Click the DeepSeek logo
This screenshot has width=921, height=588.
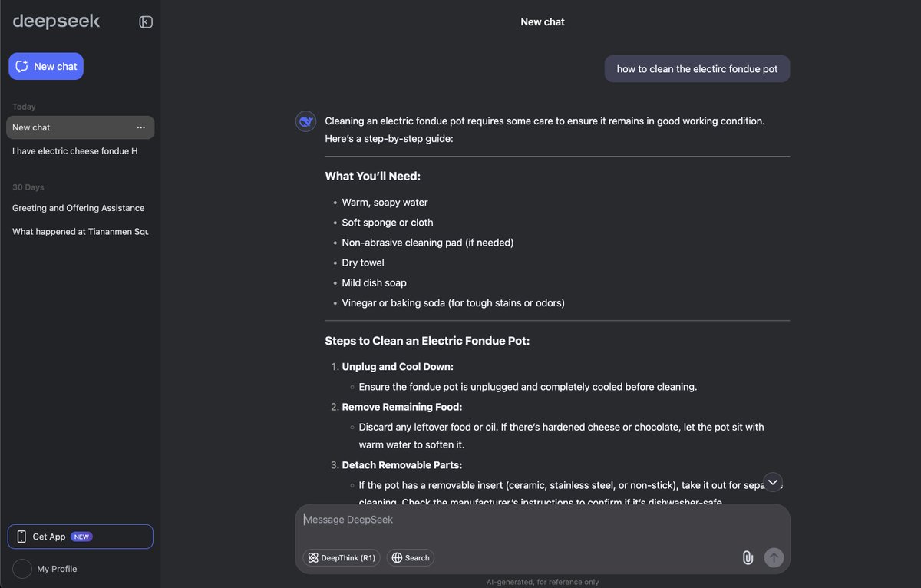pyautogui.click(x=56, y=21)
